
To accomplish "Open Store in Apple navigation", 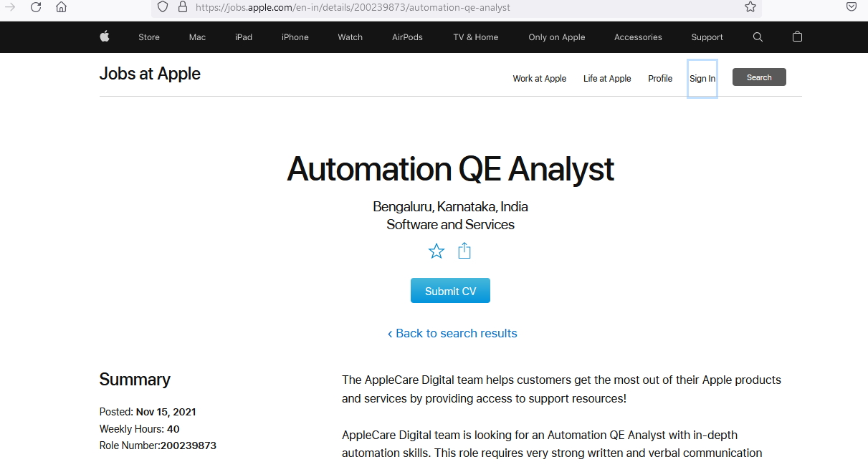I will 149,37.
